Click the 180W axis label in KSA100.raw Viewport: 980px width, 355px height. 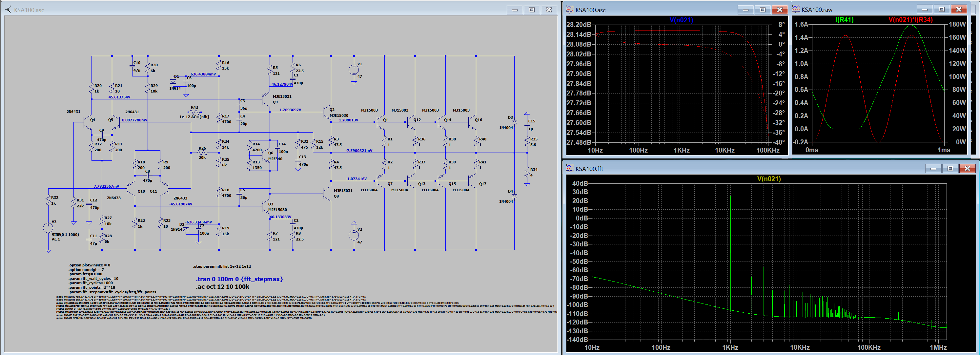(957, 24)
